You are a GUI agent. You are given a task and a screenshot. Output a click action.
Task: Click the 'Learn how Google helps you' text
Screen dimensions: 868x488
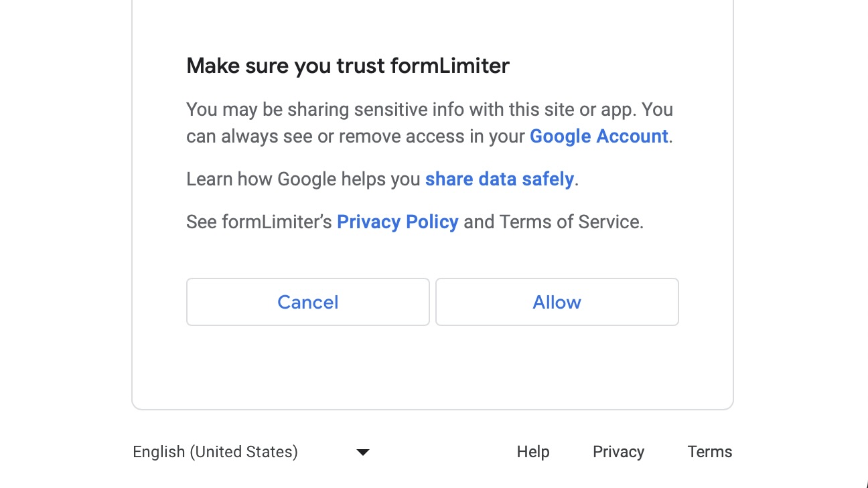click(304, 179)
